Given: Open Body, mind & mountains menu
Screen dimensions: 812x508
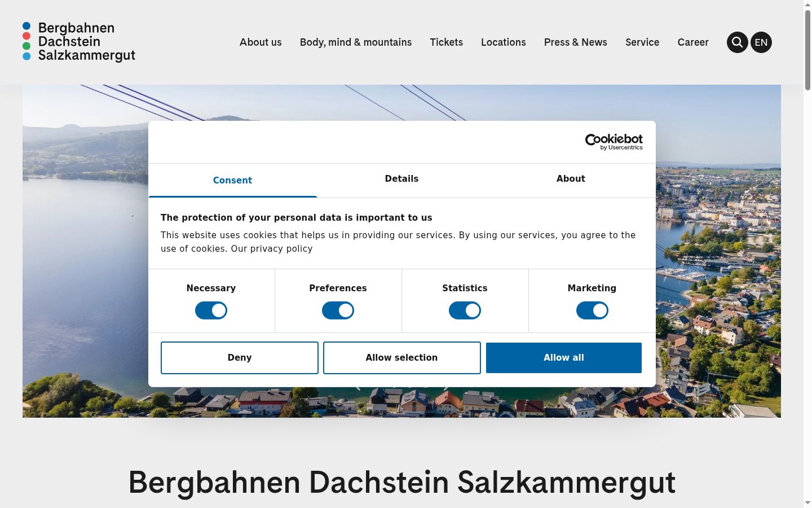Looking at the screenshot, I should (x=356, y=42).
